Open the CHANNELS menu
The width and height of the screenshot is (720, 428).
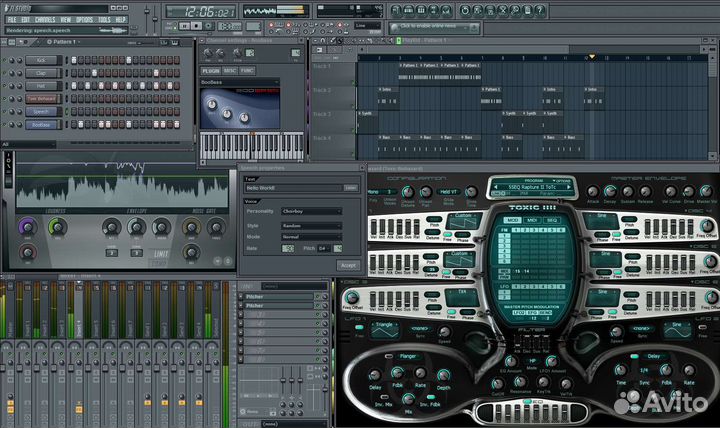[x=45, y=20]
